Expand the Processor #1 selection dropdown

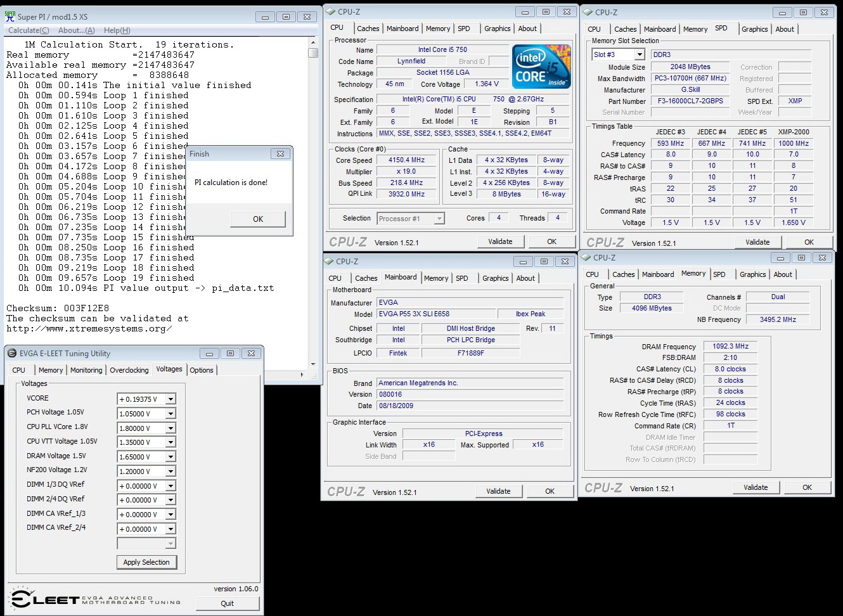(x=439, y=219)
